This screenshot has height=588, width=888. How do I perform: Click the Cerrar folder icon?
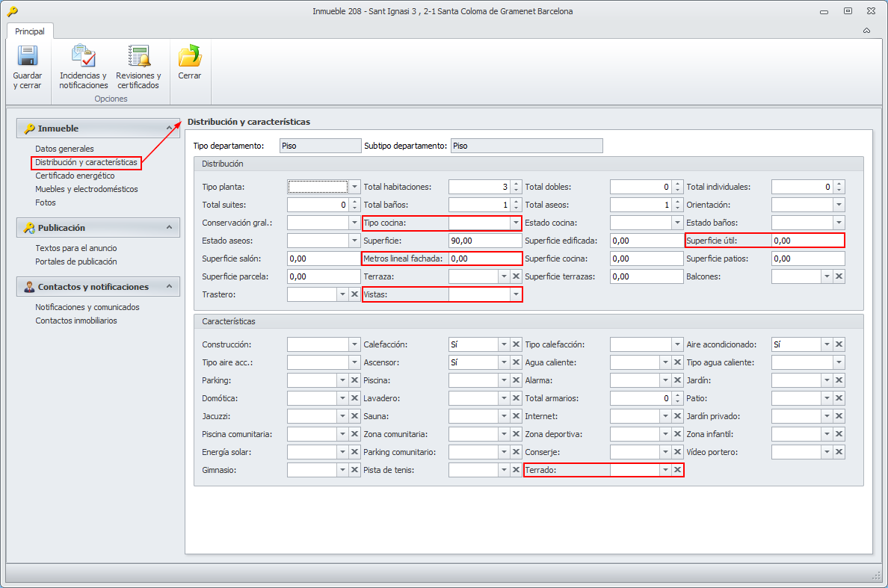[x=189, y=57]
